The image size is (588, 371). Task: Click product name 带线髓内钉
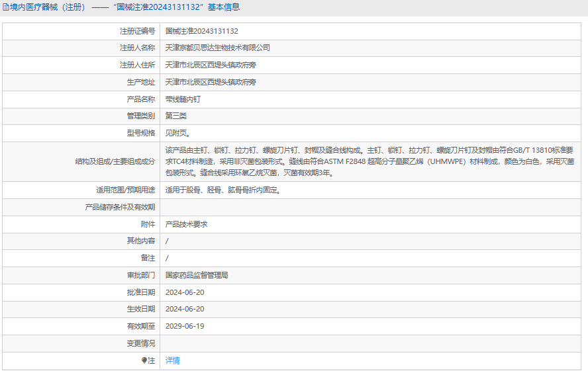pos(183,99)
